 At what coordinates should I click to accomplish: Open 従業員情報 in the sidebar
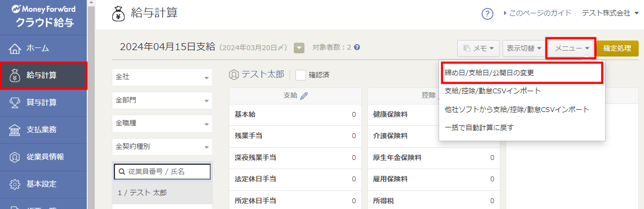(x=44, y=157)
